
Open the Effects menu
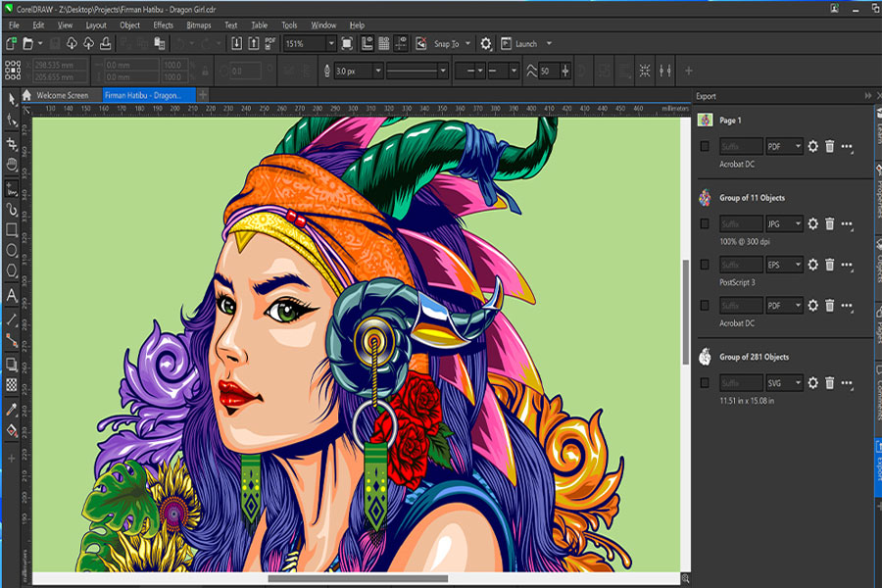click(163, 25)
